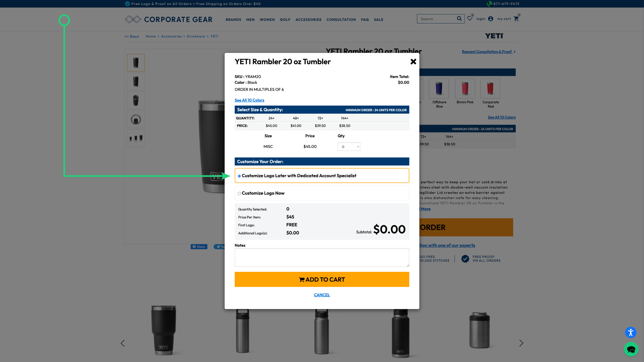
Task: Click the wishlist heart icon
Action: click(x=470, y=18)
